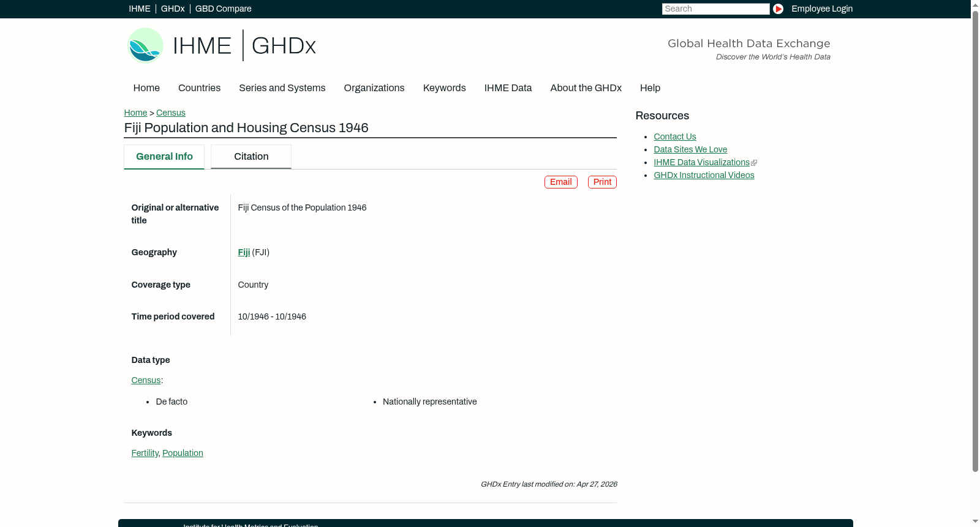Open the Organizations menu
The height and width of the screenshot is (527, 980).
coord(374,88)
